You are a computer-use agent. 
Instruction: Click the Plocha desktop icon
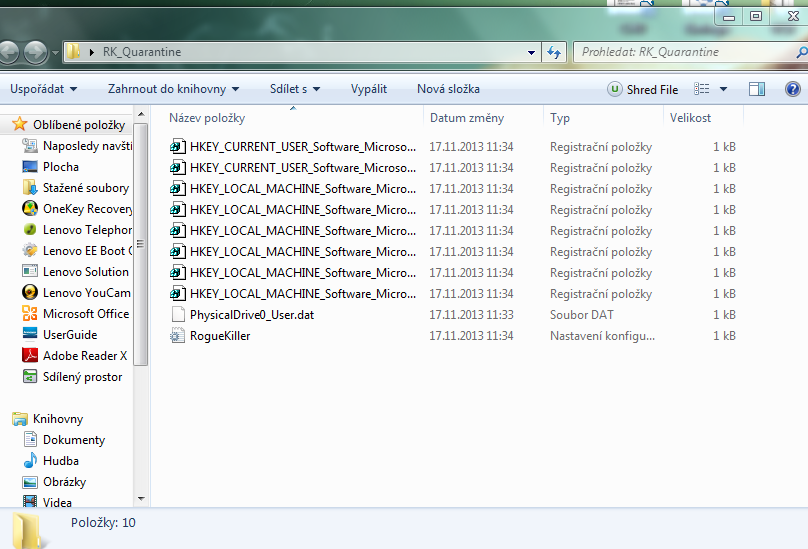[30, 167]
